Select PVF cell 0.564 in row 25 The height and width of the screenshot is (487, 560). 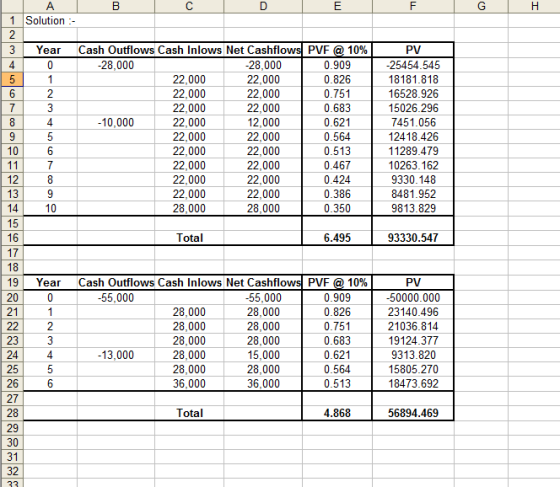click(x=338, y=369)
